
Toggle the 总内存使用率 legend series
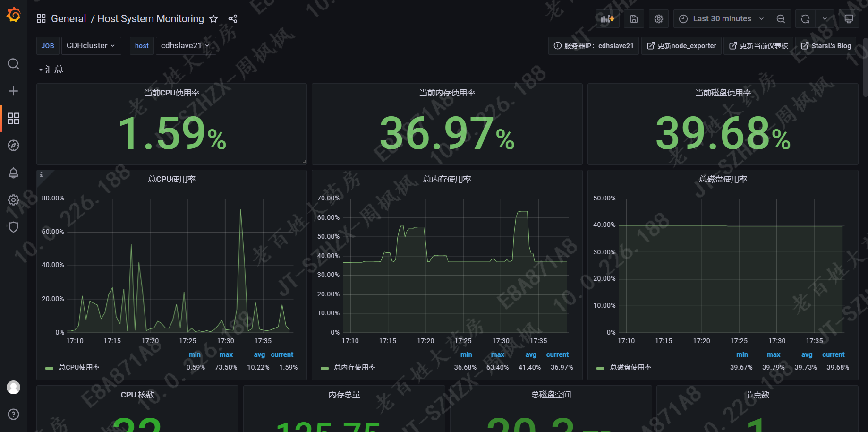pos(355,367)
